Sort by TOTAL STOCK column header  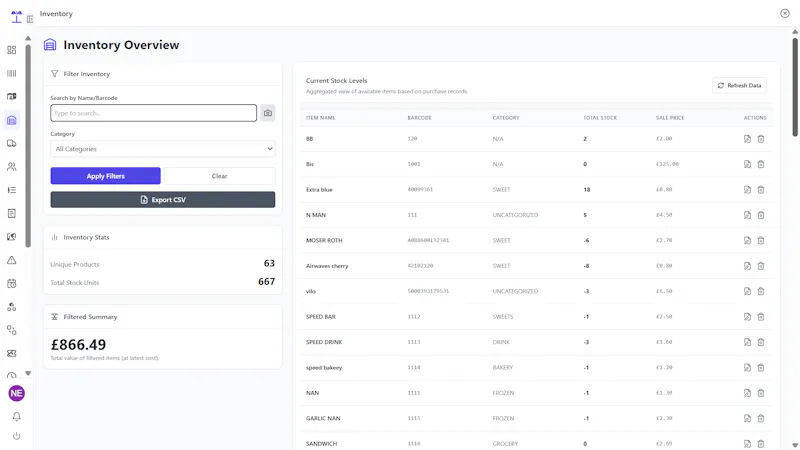coord(600,118)
